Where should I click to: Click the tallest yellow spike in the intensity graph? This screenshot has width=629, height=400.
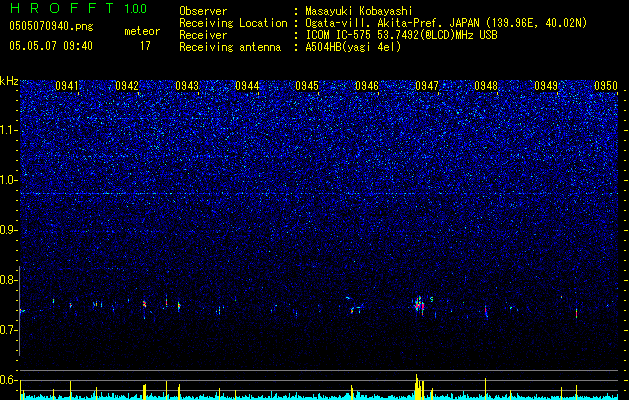pos(417,387)
